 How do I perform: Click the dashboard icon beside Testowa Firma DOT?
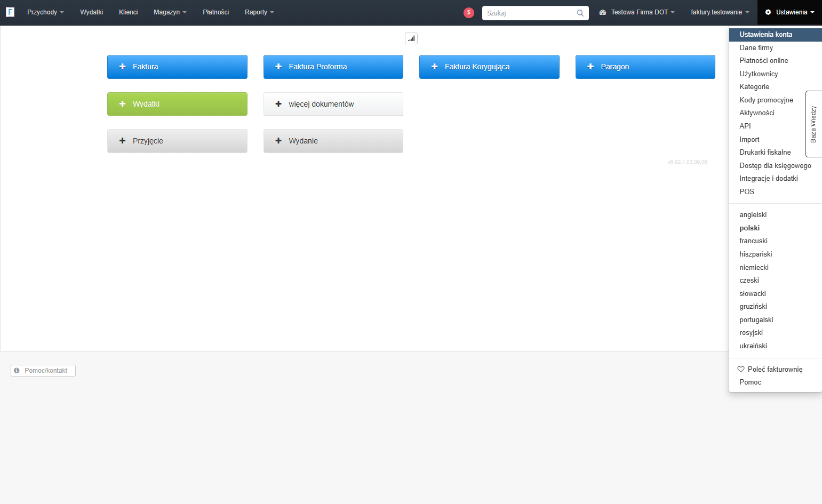603,12
